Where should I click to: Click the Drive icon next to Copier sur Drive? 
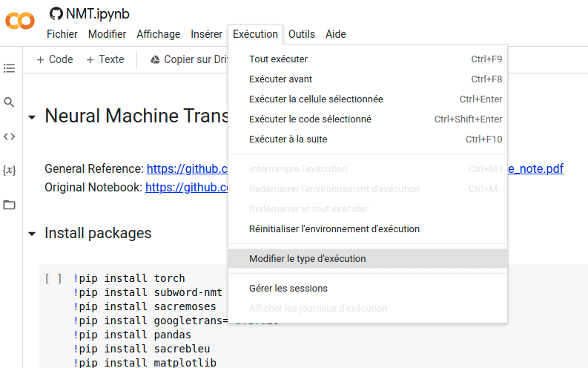[155, 59]
